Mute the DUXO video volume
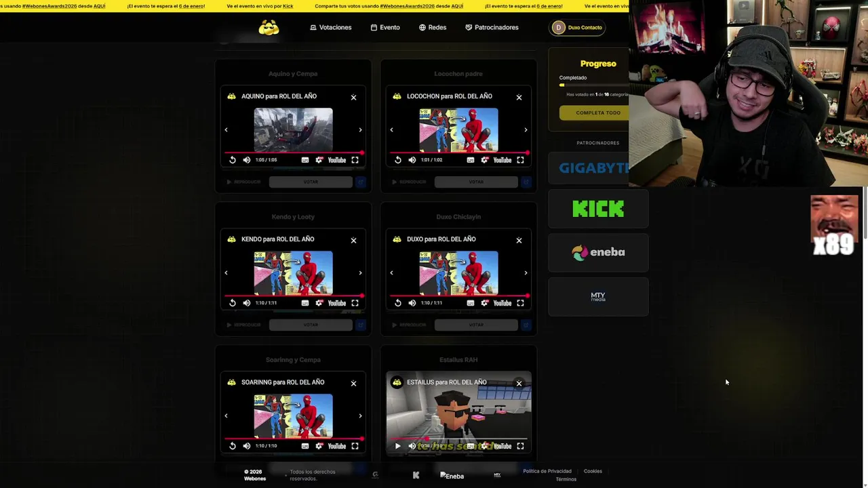 click(x=412, y=303)
